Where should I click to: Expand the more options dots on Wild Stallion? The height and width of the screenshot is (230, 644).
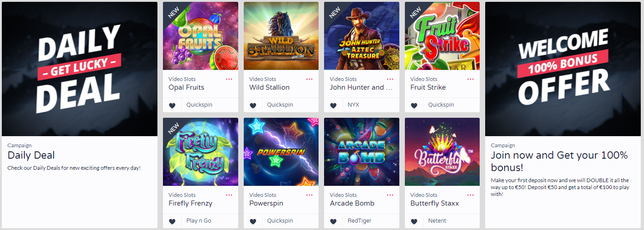point(309,79)
